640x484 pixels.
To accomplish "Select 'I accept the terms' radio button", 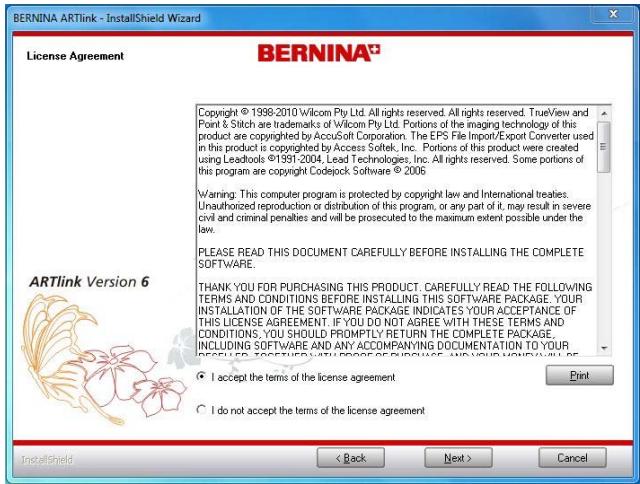I will pyautogui.click(x=201, y=376).
